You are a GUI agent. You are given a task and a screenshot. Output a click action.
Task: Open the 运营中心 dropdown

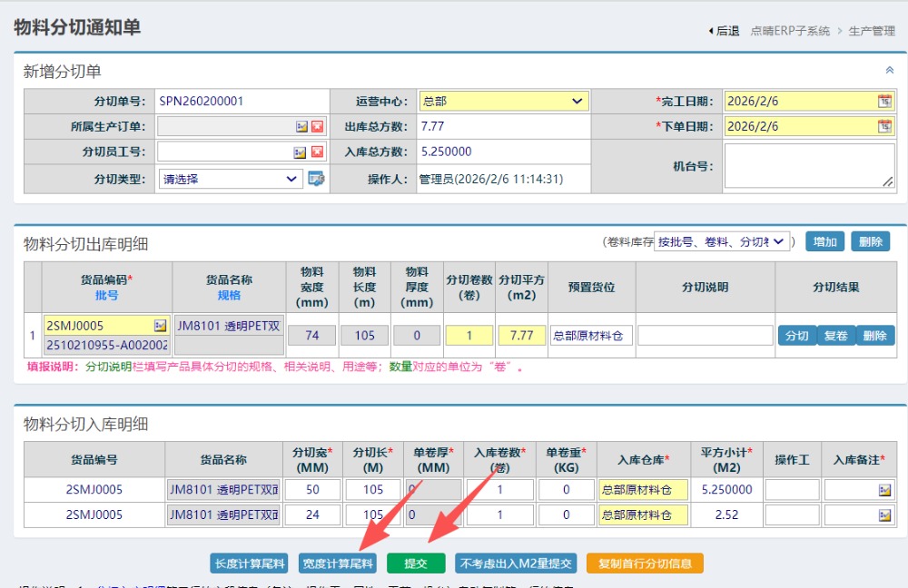pos(504,102)
